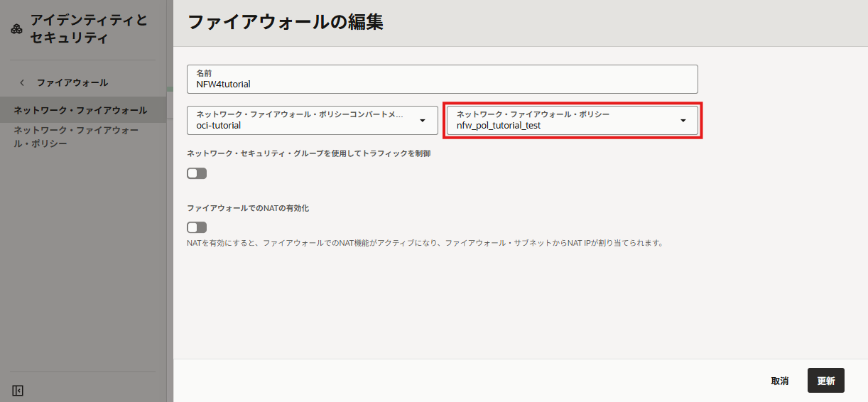868x402 pixels.
Task: Click the ファイアウォールの編集 page heading
Action: (x=286, y=22)
